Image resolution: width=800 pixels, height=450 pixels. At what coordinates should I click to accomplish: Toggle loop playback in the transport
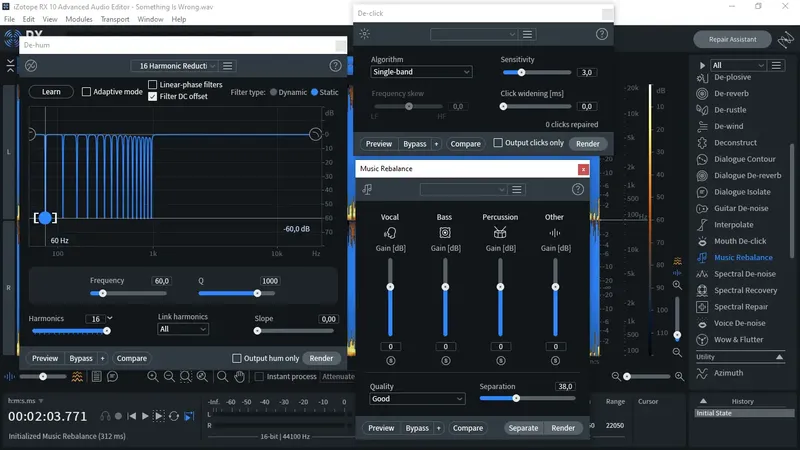pos(174,415)
